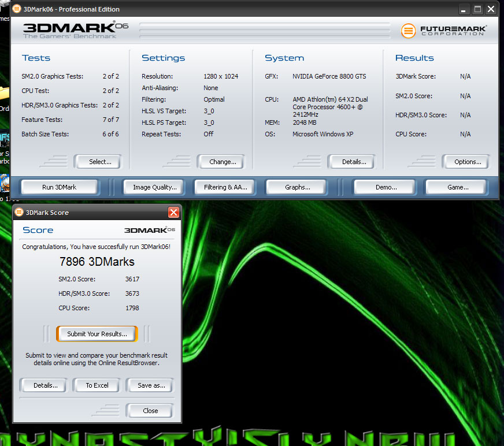The width and height of the screenshot is (504, 446).
Task: Click CPU Score value 1798
Action: pyautogui.click(x=132, y=308)
